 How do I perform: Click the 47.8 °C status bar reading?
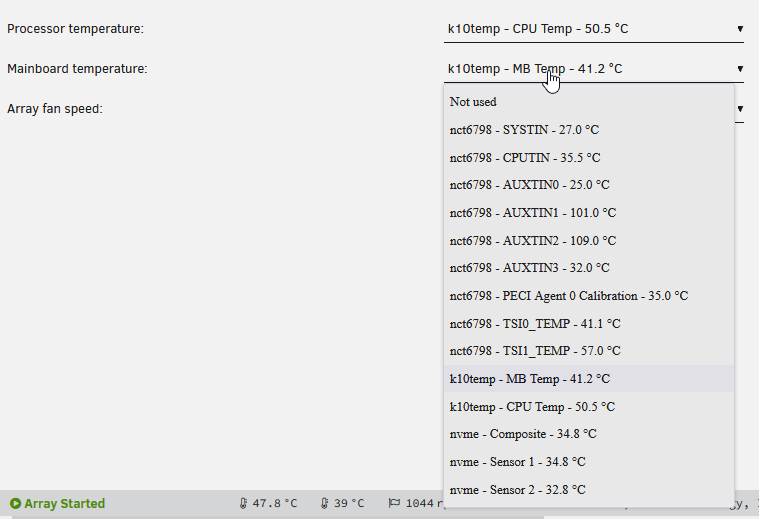tap(274, 504)
